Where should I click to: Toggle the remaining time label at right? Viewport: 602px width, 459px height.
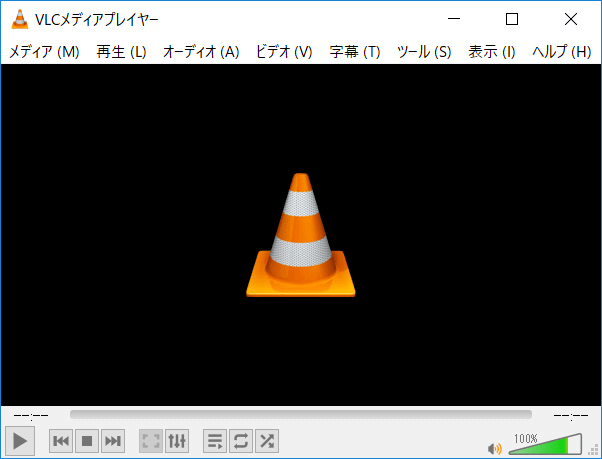point(571,415)
